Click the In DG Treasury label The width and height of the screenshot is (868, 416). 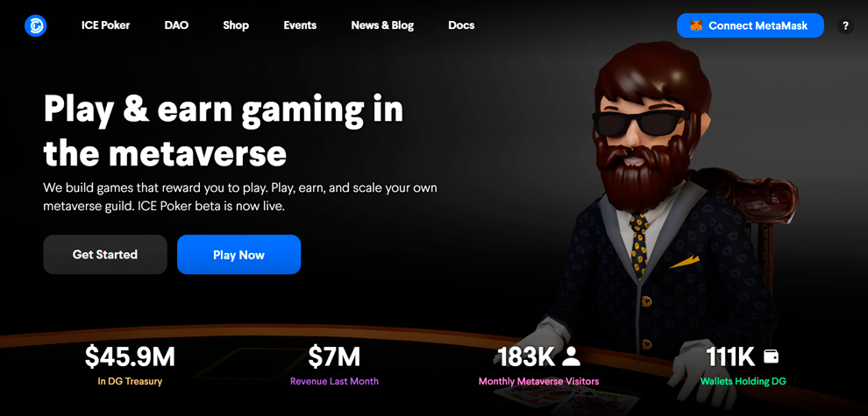click(x=130, y=381)
